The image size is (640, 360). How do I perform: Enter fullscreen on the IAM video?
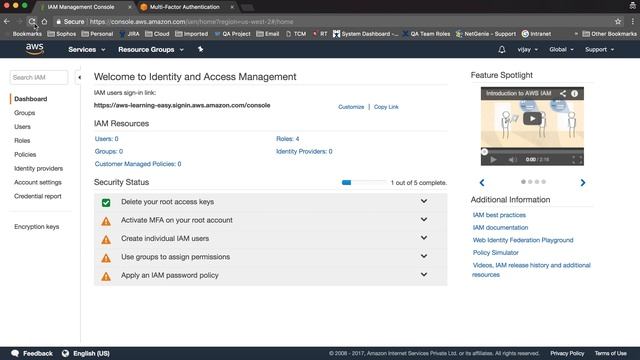click(x=577, y=160)
